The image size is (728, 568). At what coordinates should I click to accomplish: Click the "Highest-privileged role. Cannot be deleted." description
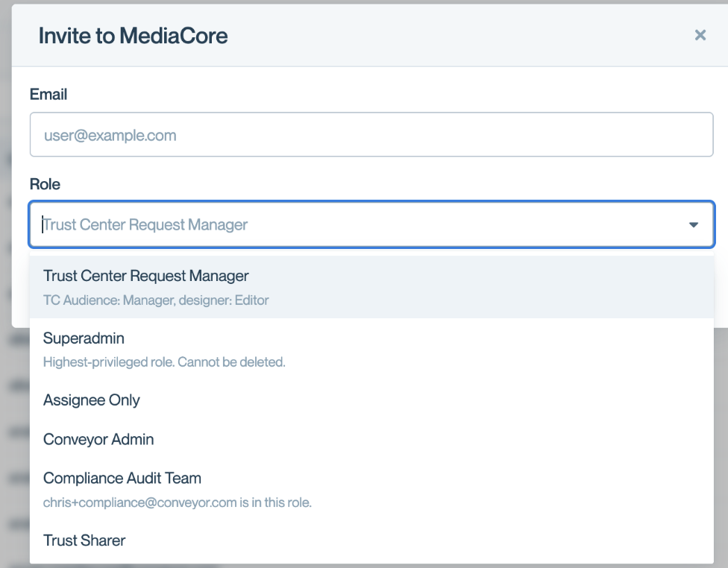[x=164, y=363]
